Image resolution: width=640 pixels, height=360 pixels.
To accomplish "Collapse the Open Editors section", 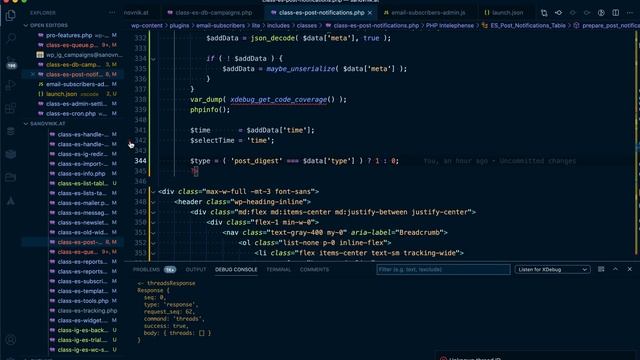I will 26,25.
